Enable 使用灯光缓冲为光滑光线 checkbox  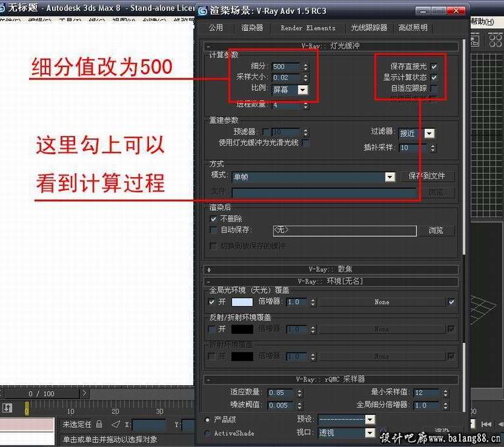(x=306, y=143)
